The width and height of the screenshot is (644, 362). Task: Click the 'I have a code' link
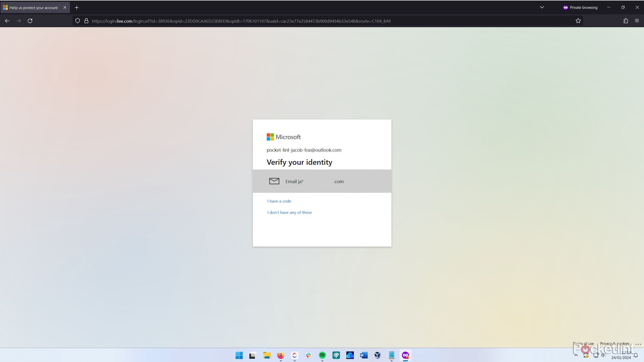point(279,201)
